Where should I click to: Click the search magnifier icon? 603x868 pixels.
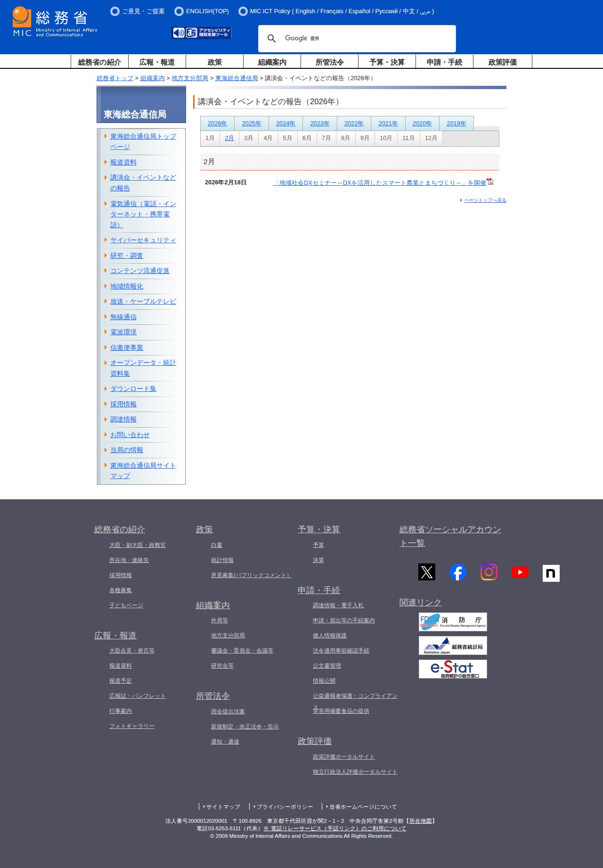272,39
